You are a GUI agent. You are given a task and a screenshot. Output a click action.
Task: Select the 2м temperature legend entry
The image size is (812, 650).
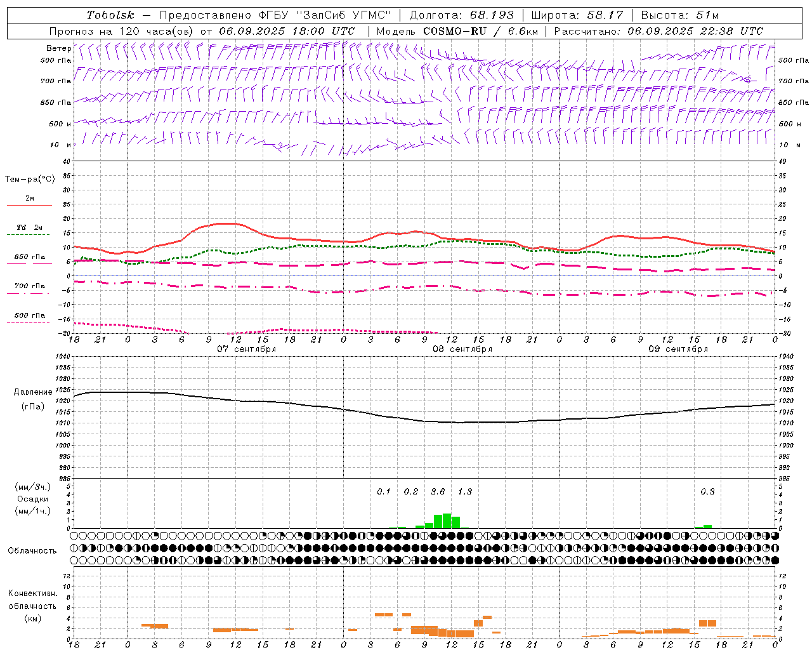click(30, 198)
